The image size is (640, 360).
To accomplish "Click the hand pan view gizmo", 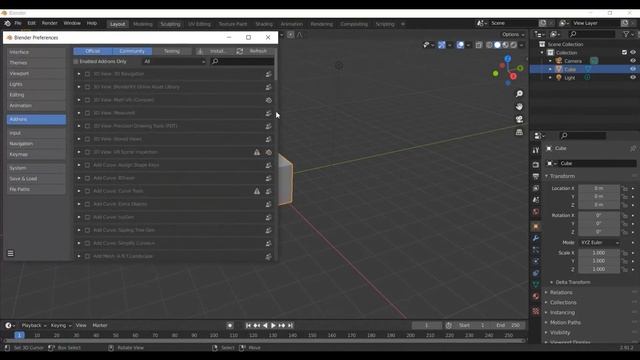I will [519, 107].
